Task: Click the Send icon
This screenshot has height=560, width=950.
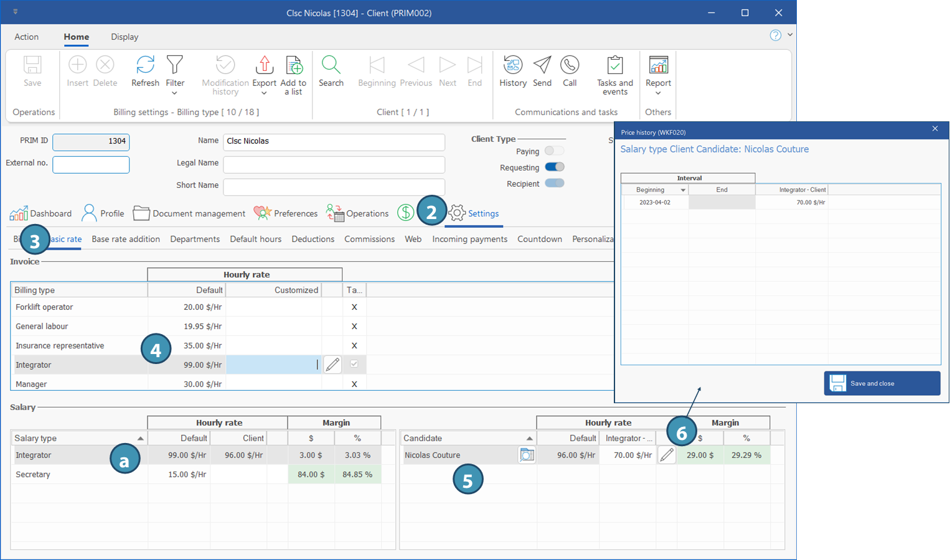Action: 542,65
